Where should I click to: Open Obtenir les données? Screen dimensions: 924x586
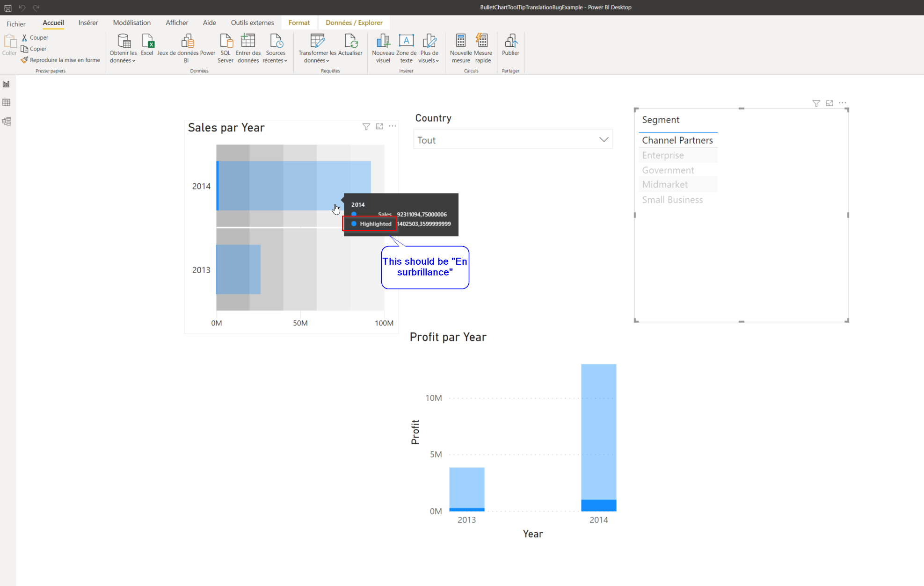tap(123, 48)
